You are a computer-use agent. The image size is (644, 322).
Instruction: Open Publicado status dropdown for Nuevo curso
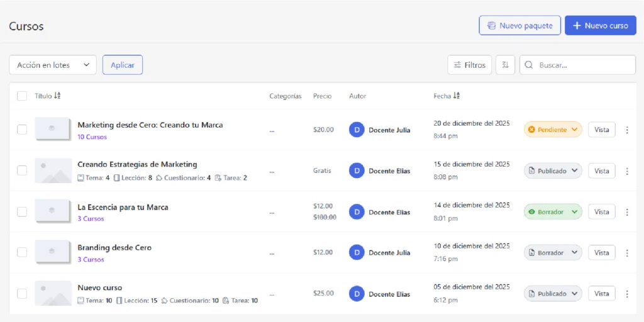click(553, 294)
